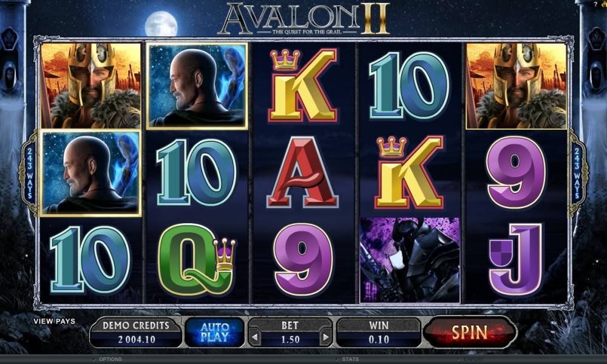This screenshot has width=607, height=364.
Task: Click the purple 9 on the fifth reel
Action: tap(516, 172)
